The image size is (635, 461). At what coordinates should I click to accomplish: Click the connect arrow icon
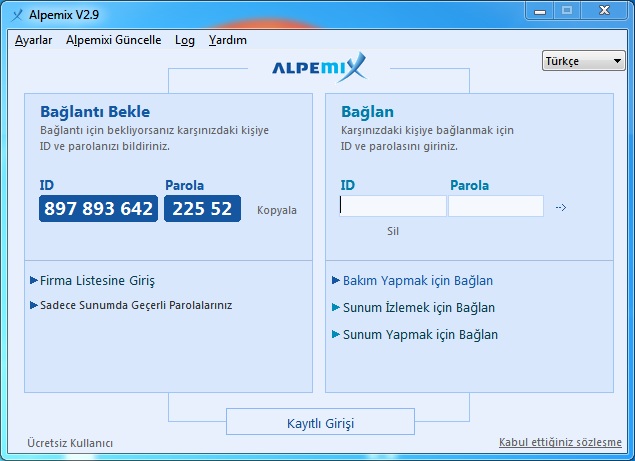pyautogui.click(x=560, y=207)
